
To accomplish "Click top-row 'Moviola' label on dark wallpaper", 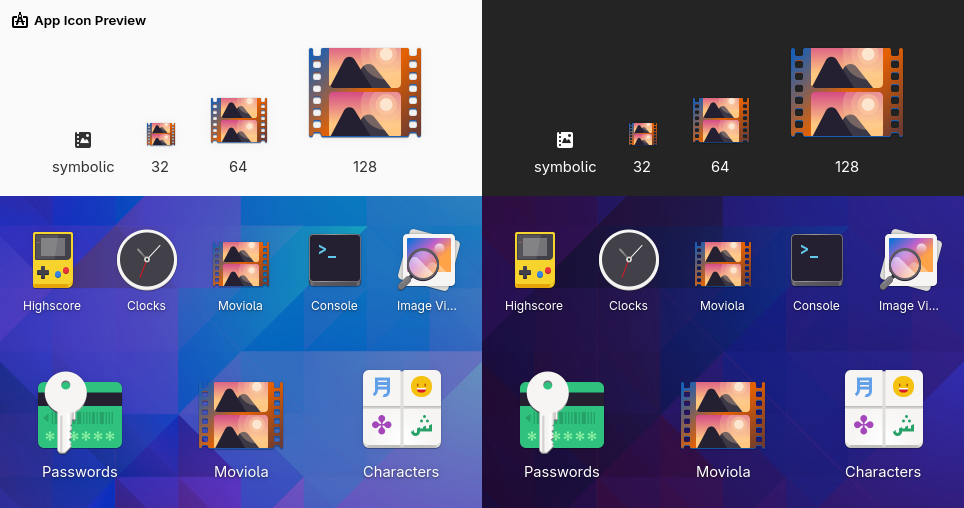I will click(722, 306).
